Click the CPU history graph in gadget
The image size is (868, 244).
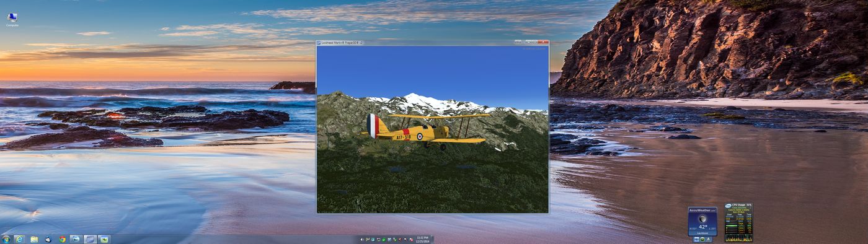pyautogui.click(x=738, y=238)
